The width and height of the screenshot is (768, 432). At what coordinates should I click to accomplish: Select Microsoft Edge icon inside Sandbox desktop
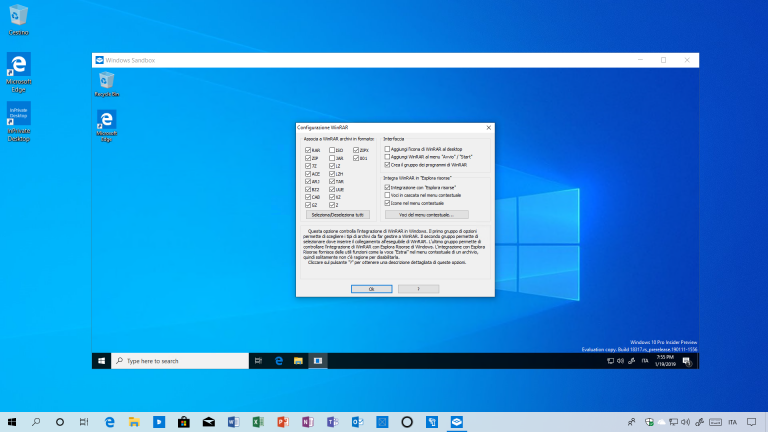click(106, 126)
